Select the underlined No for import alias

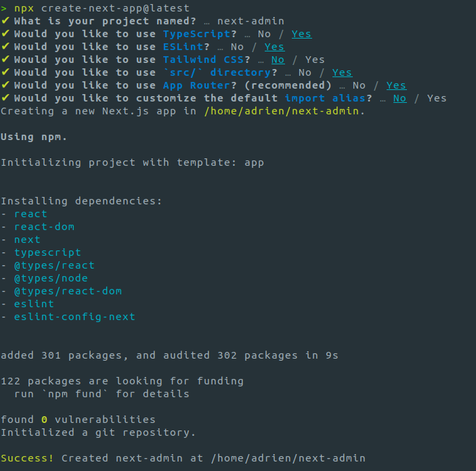coord(399,98)
